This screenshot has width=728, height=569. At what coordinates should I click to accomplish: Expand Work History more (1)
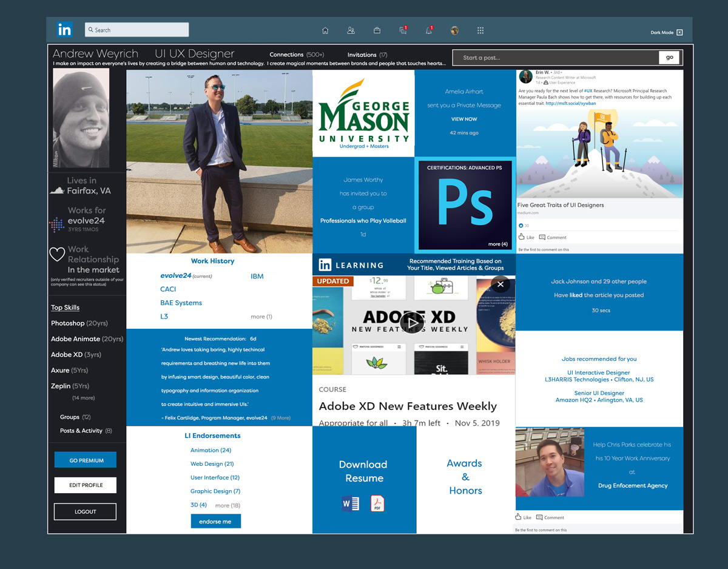[261, 317]
